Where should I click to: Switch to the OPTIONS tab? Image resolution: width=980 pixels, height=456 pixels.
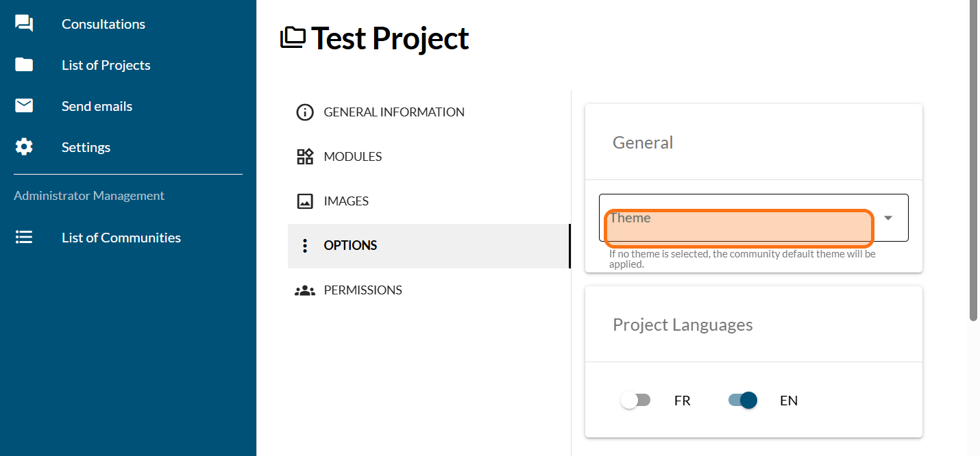click(350, 246)
